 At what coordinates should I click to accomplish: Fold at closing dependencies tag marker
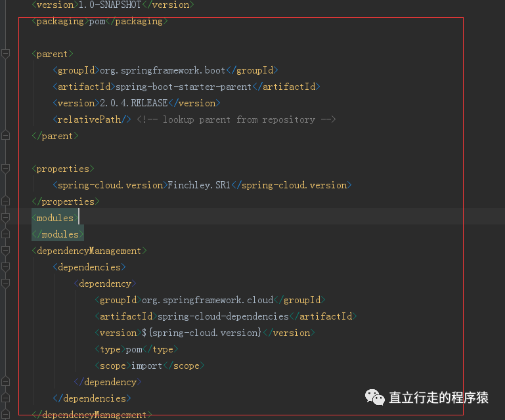(x=5, y=398)
